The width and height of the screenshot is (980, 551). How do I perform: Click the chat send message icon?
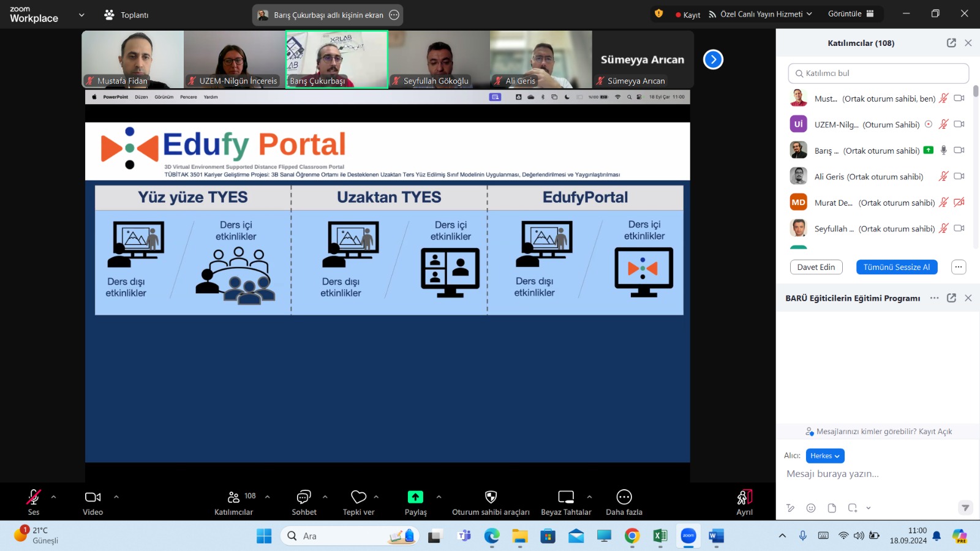[x=965, y=508]
